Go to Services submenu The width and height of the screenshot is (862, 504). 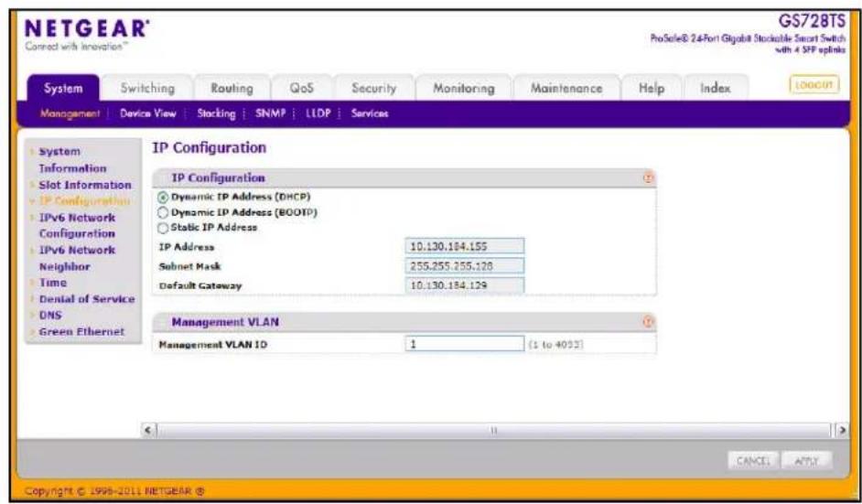pos(370,113)
